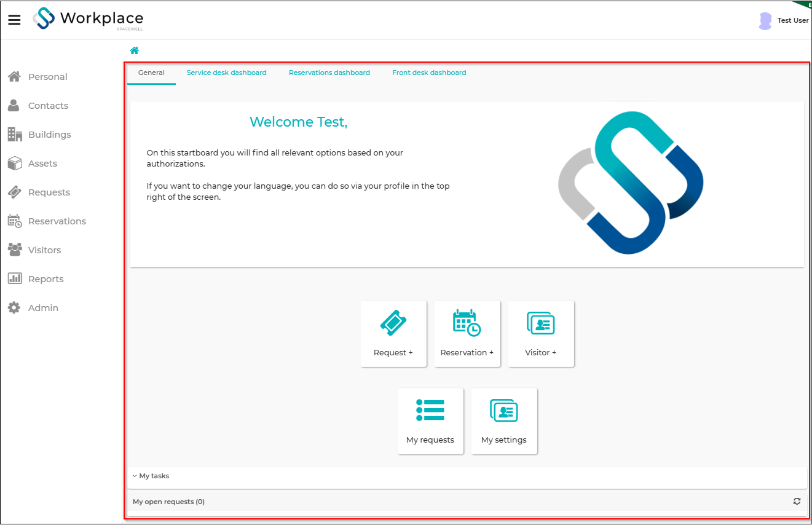Click the Contacts person icon

14,106
